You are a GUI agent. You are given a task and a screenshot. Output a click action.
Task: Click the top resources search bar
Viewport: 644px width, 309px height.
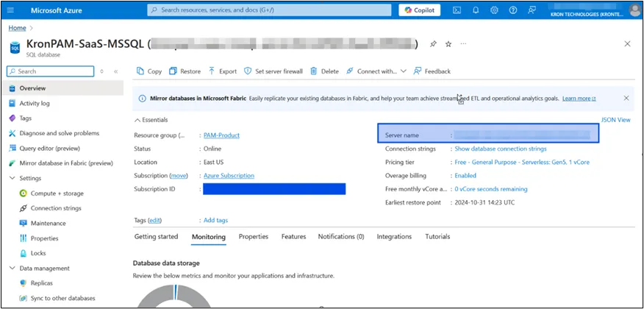[x=269, y=10]
